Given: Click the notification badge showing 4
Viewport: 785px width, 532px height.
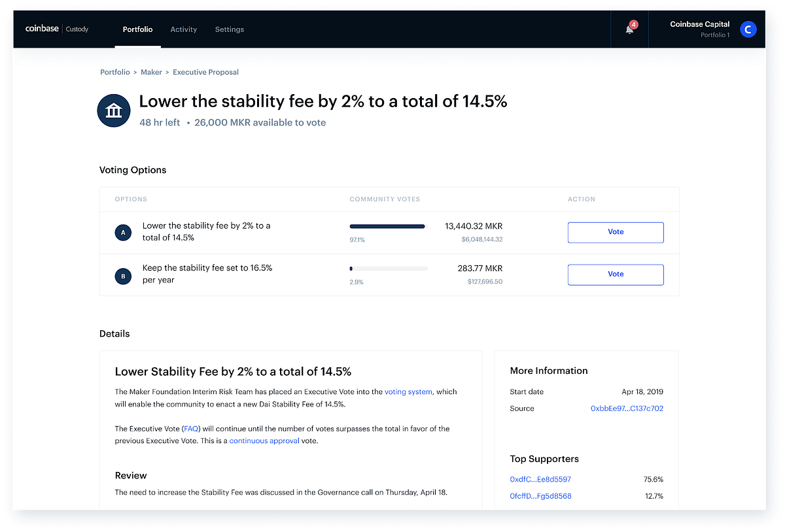Looking at the screenshot, I should (632, 25).
